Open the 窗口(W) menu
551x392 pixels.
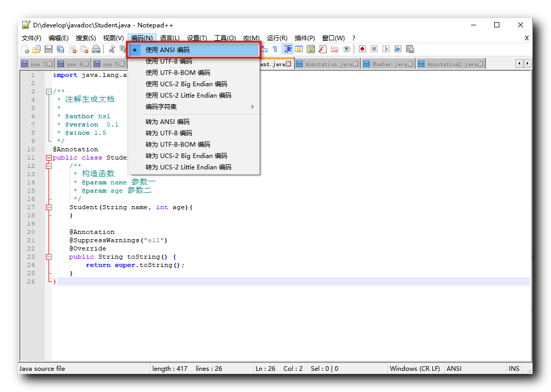334,38
